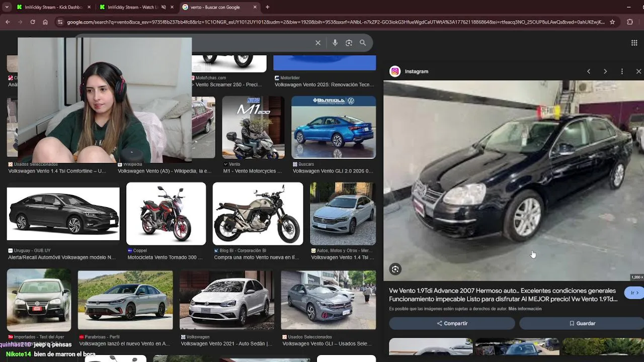
Task: Open Motocicleta Vento Tornado 300 caption
Action: coord(165,257)
